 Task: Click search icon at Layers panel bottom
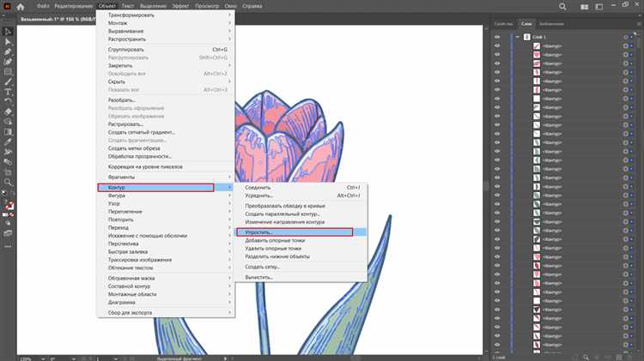tap(586, 358)
